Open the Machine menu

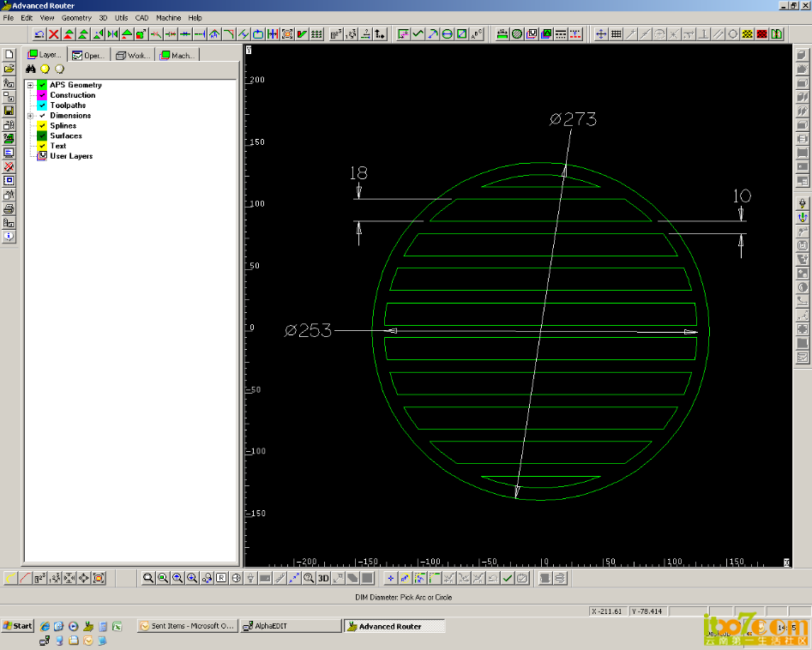pyautogui.click(x=168, y=18)
